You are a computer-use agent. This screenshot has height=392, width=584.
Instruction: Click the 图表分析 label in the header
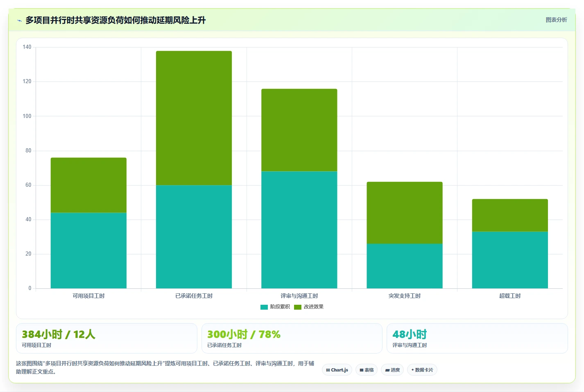556,20
